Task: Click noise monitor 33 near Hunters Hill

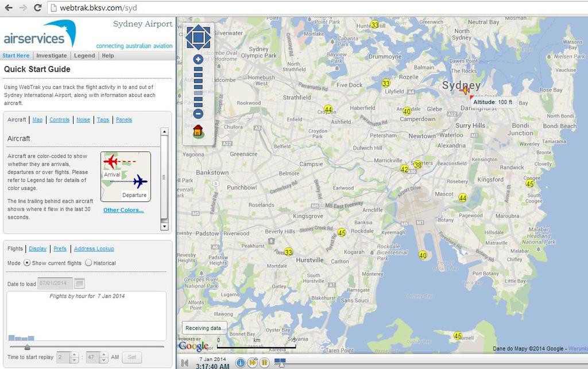Action: coord(374,25)
